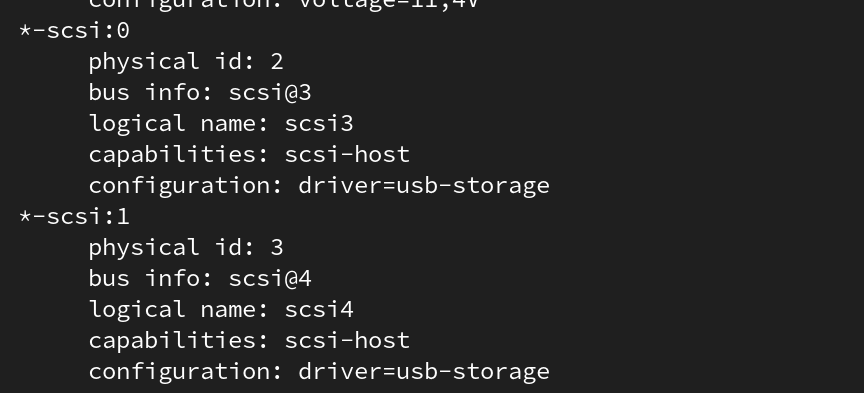Click 'driver=usb-storage' in the scsi:0 section
The image size is (864, 393).
424,186
